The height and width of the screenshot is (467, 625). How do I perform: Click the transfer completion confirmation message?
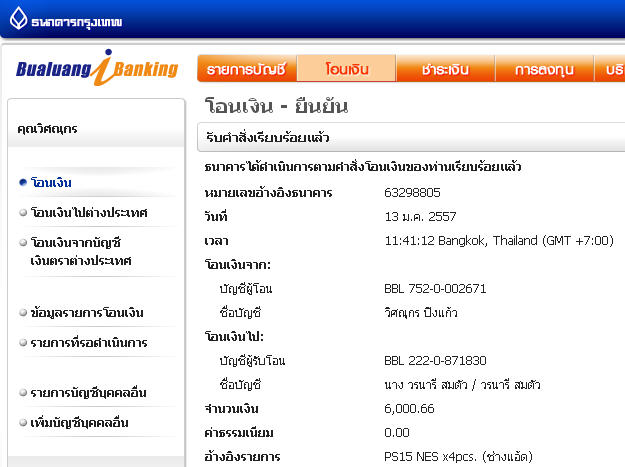click(x=363, y=167)
